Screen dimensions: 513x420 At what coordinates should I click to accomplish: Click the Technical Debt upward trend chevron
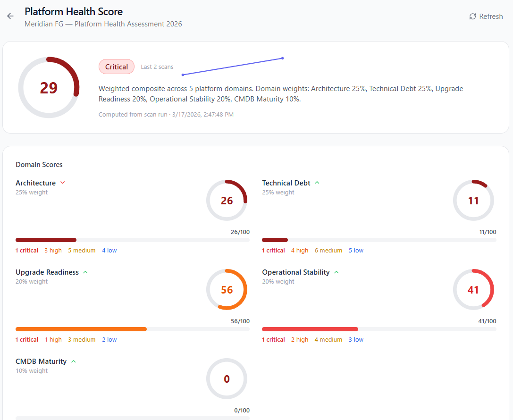[x=317, y=183]
